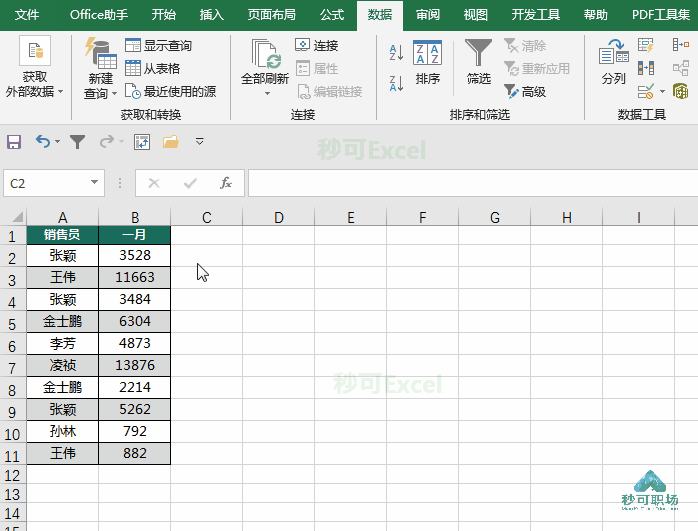This screenshot has width=698, height=531.
Task: Expand the Refresh All dropdown arrow
Action: click(x=267, y=93)
